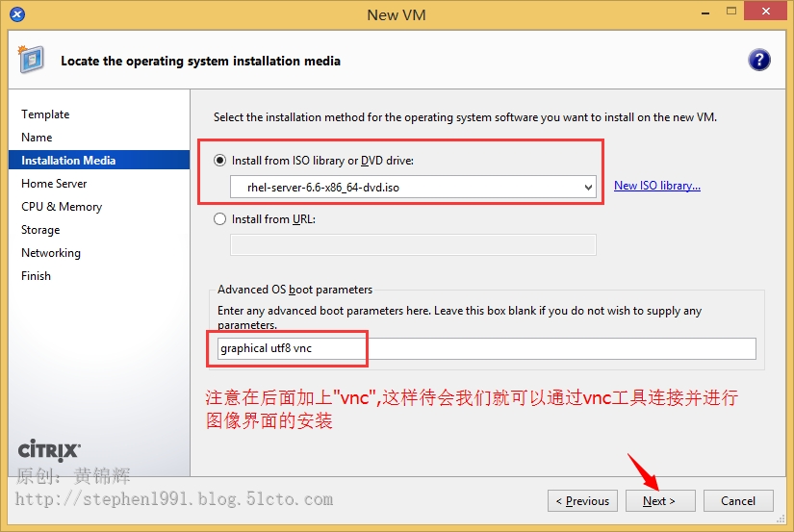The image size is (794, 532).
Task: Open the help question mark icon
Action: point(758,61)
